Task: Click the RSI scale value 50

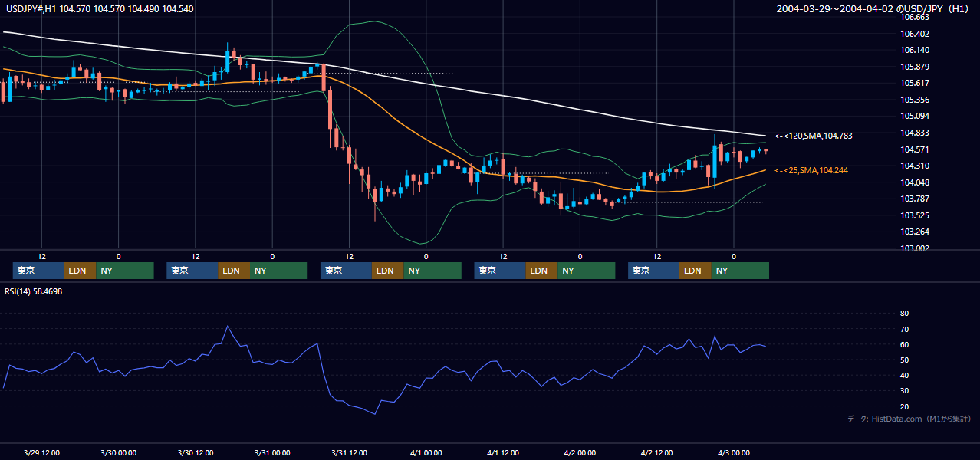Action: 904,360
